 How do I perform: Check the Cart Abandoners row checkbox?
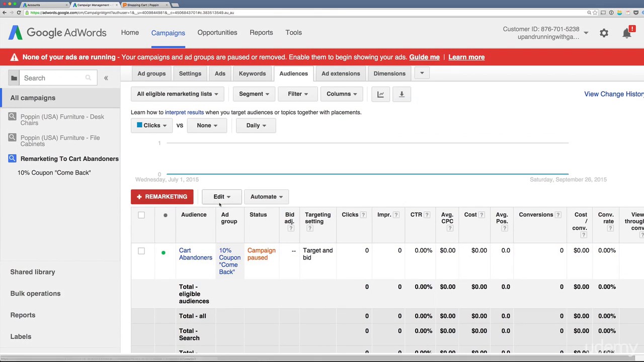coord(141,251)
